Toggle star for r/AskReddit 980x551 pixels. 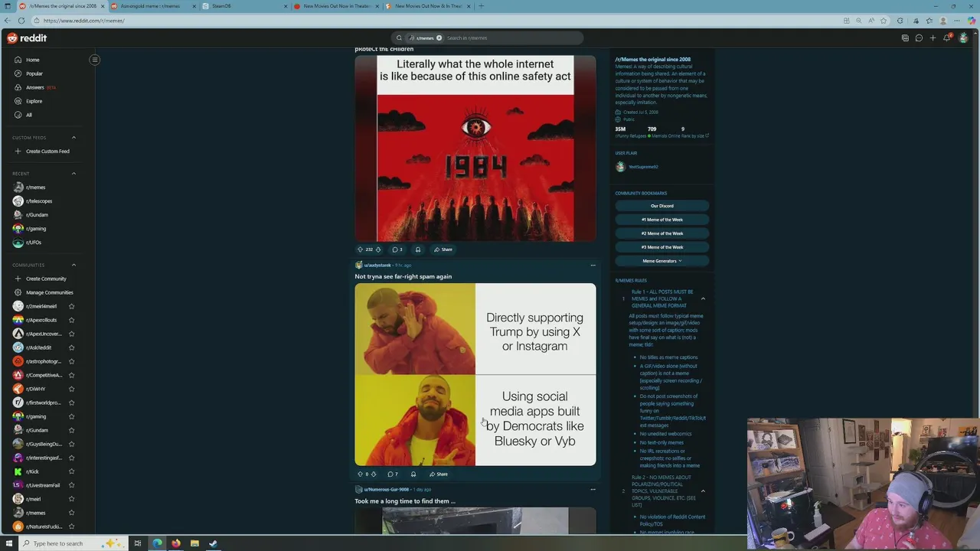tap(71, 347)
